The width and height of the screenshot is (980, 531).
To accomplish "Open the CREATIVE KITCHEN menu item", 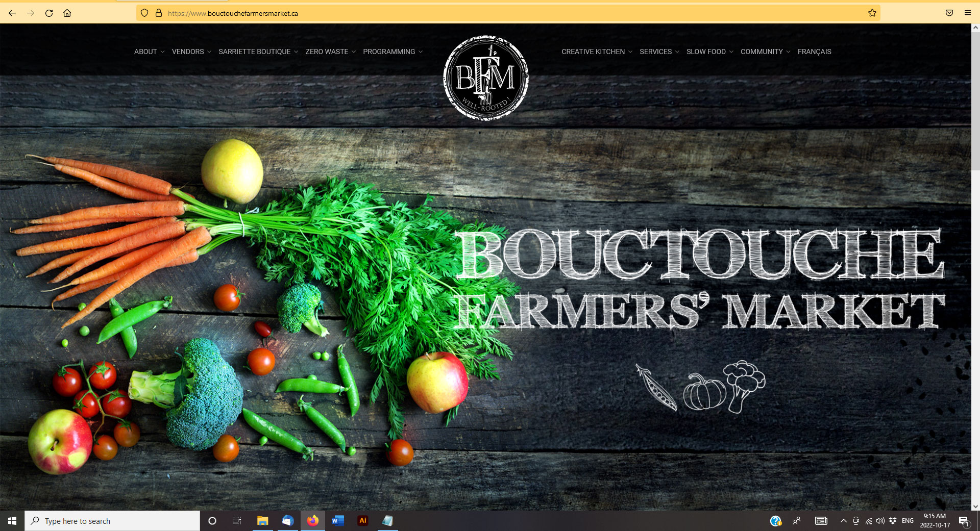I will (593, 52).
